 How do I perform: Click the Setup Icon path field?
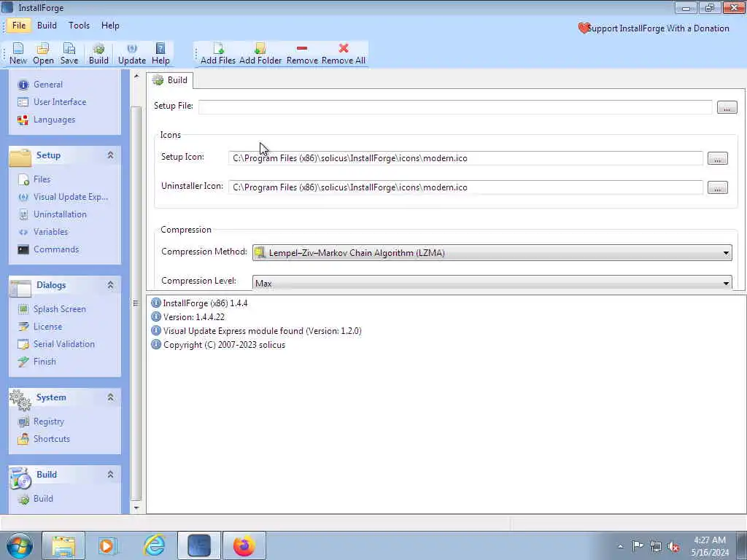465,158
